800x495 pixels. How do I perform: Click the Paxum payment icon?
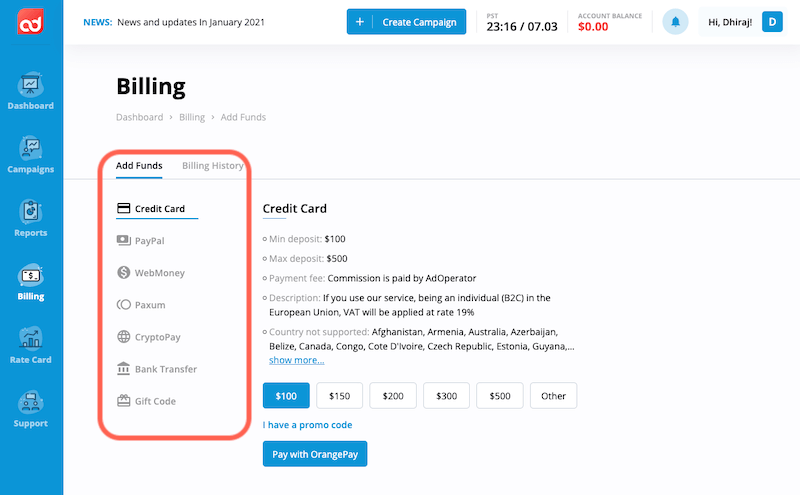click(x=123, y=305)
